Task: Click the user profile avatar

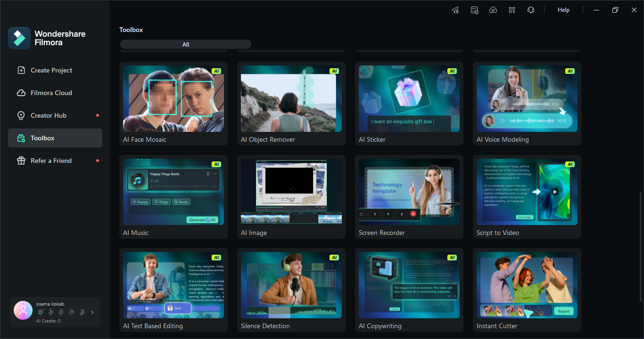Action: point(23,310)
